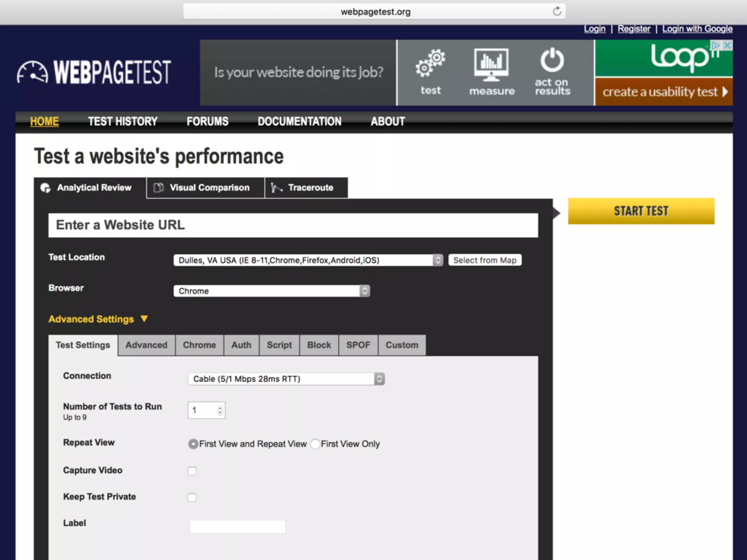Click the 'Enter a Website URL' field

tap(293, 225)
